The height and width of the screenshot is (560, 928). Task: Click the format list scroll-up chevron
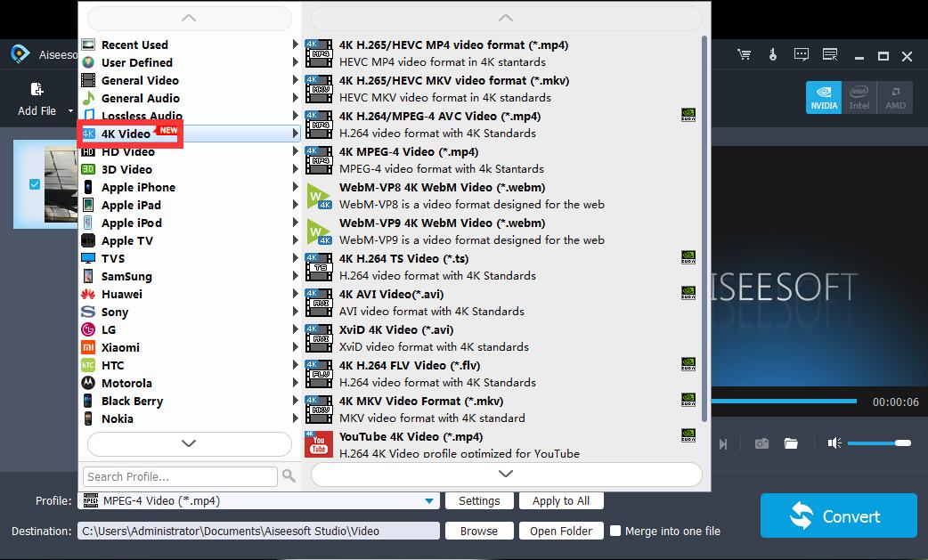click(506, 19)
